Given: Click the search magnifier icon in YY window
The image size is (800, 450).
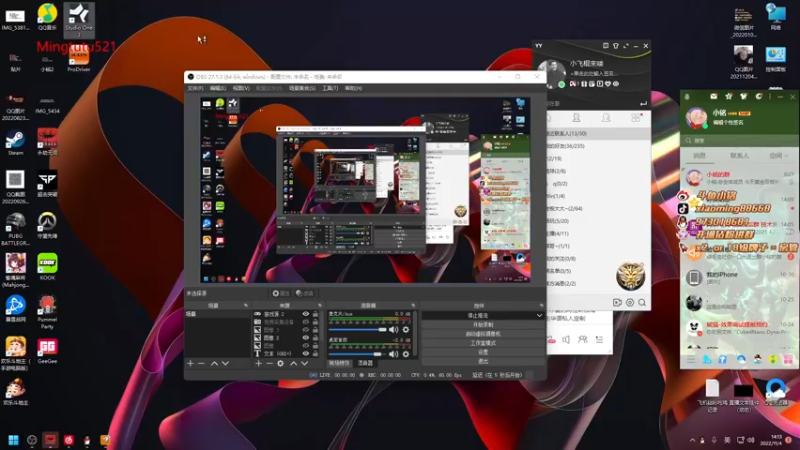Looking at the screenshot, I should click(642, 303).
